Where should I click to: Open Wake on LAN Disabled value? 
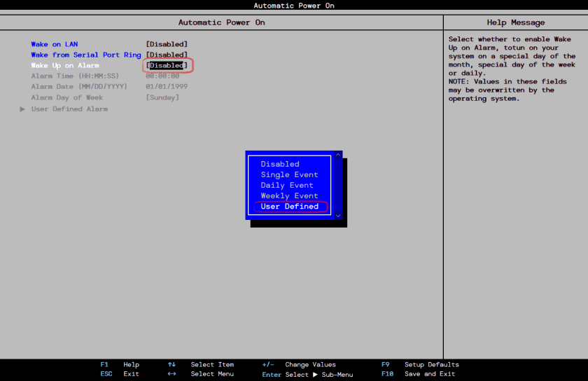pyautogui.click(x=167, y=44)
